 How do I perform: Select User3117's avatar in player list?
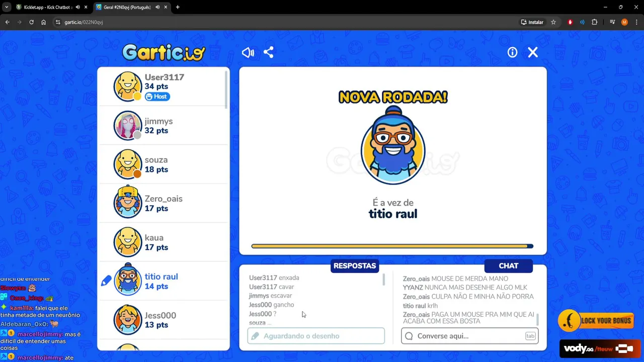click(128, 86)
